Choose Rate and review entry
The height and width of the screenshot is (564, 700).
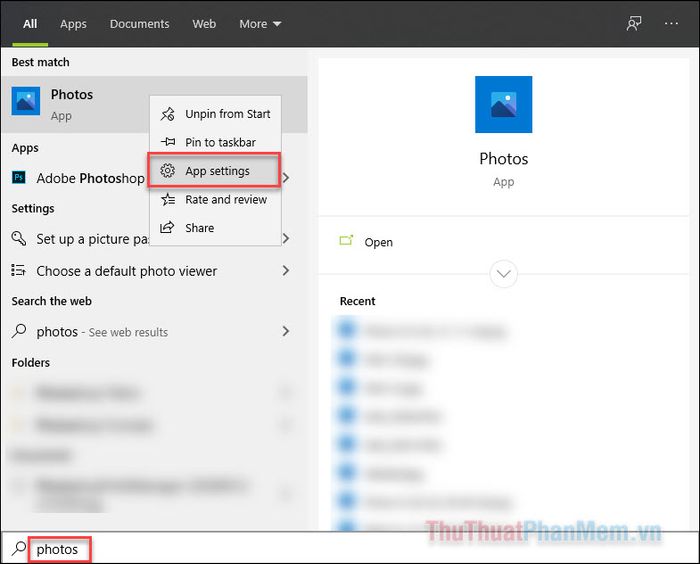pyautogui.click(x=215, y=199)
